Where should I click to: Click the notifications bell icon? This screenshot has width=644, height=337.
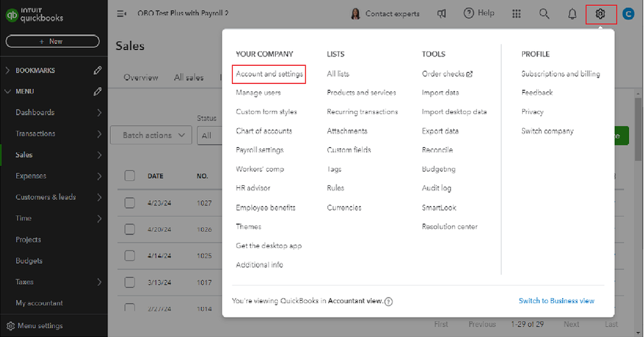572,14
